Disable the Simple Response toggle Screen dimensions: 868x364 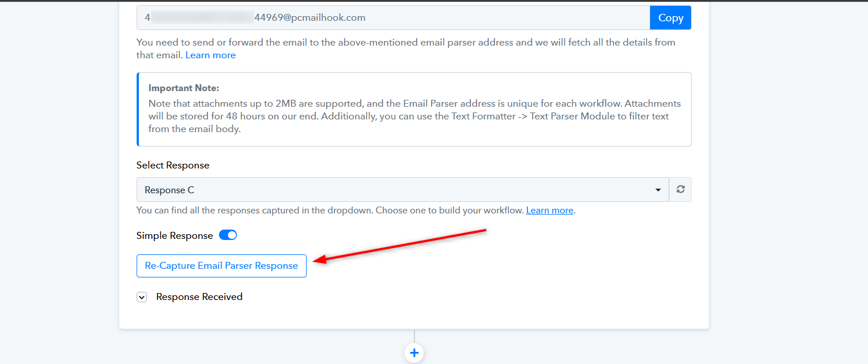(228, 235)
